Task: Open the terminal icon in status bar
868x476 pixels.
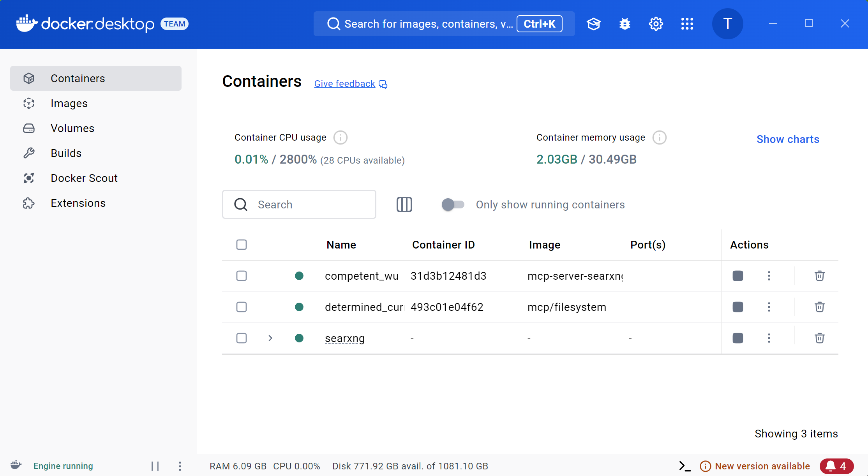Action: (685, 466)
